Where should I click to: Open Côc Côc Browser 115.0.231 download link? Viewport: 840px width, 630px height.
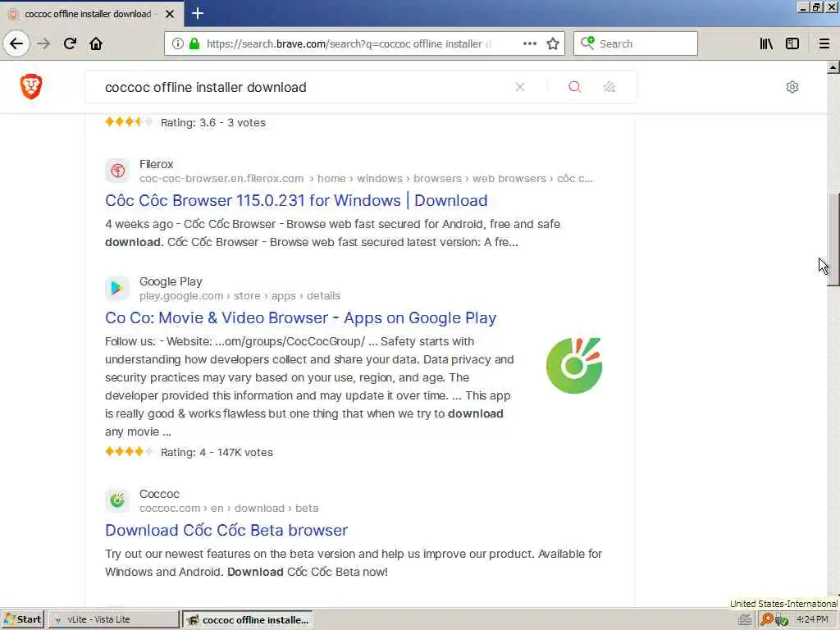click(296, 200)
